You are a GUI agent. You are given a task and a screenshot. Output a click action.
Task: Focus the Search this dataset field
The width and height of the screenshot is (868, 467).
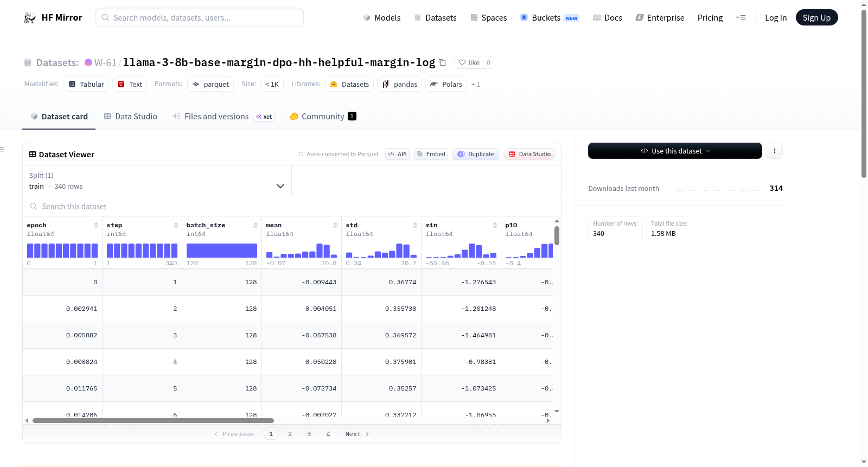click(x=292, y=207)
